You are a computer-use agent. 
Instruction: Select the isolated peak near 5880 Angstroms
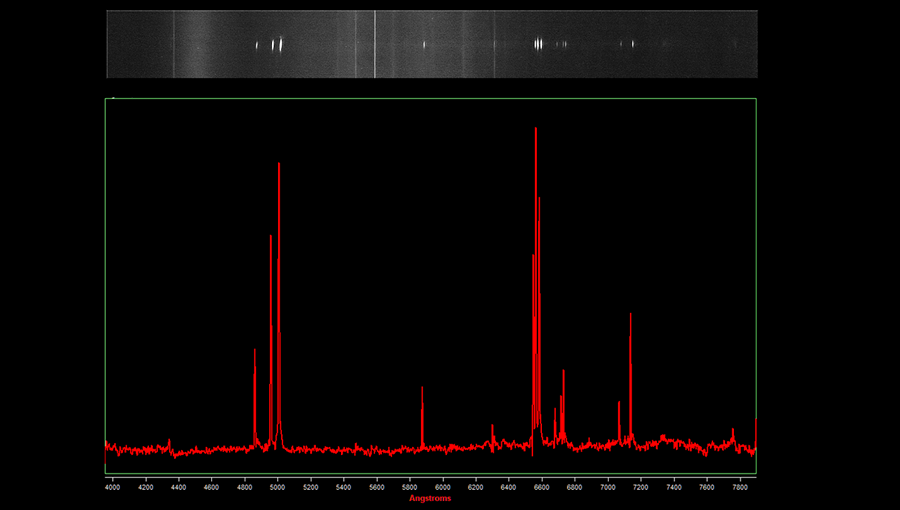422,389
